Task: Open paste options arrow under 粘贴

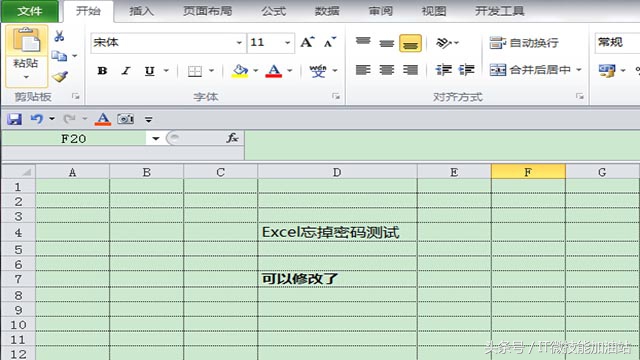Action: tap(26, 77)
